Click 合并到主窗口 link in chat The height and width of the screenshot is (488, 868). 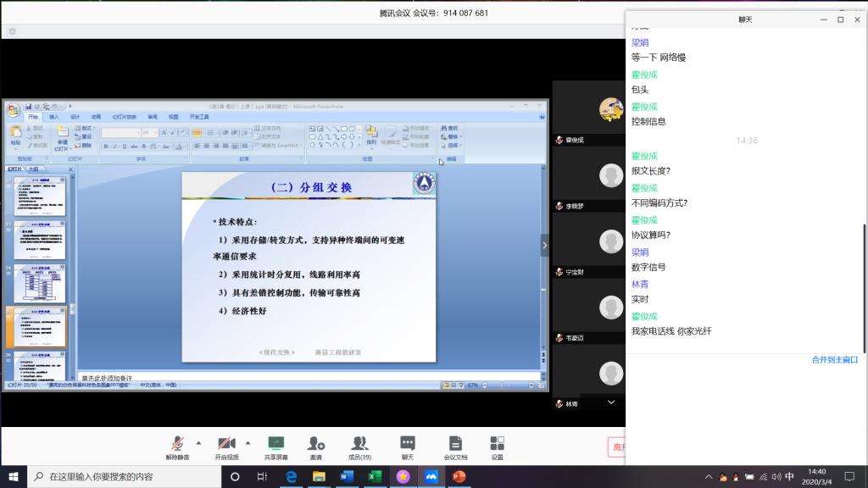coord(834,359)
